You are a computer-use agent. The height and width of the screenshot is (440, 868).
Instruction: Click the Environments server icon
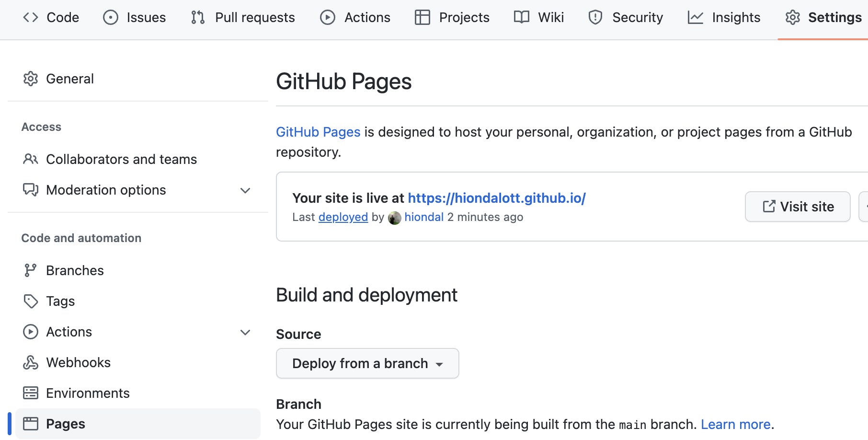[x=31, y=393]
